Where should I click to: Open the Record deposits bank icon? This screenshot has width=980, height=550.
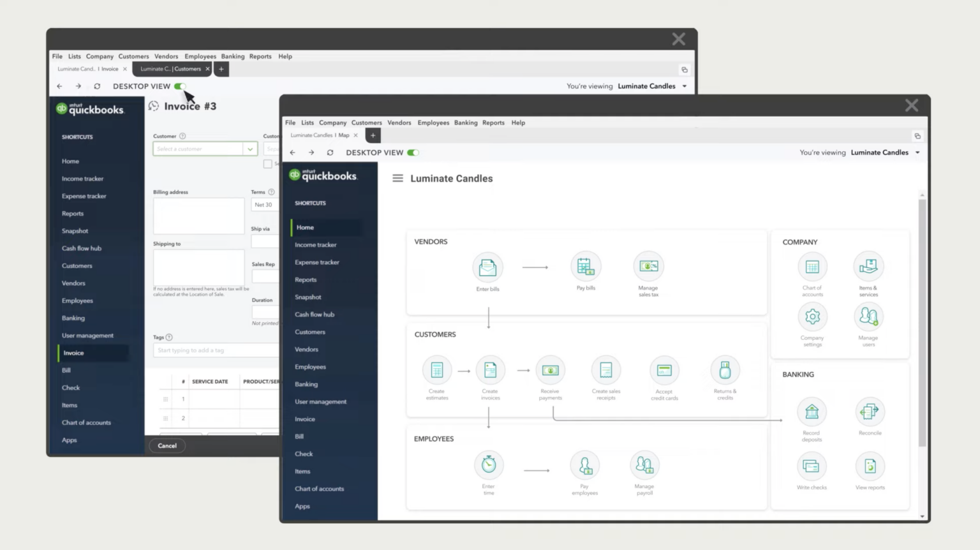(812, 412)
